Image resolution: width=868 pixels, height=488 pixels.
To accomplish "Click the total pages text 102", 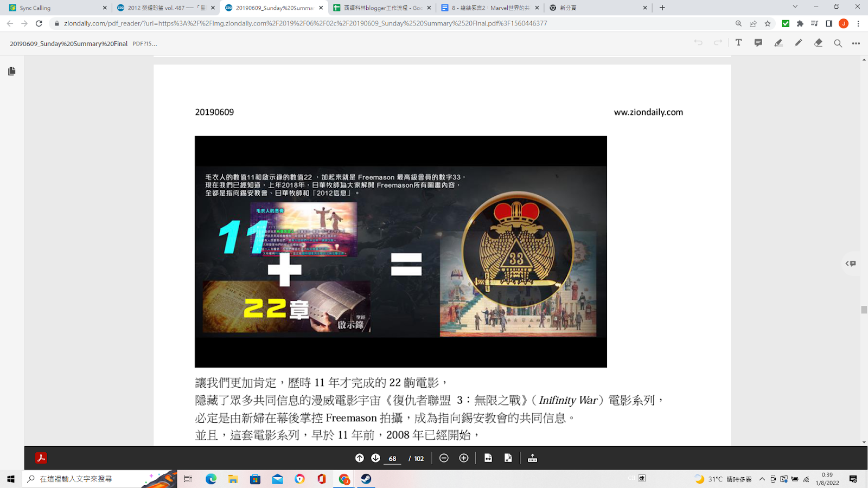I will tap(419, 459).
